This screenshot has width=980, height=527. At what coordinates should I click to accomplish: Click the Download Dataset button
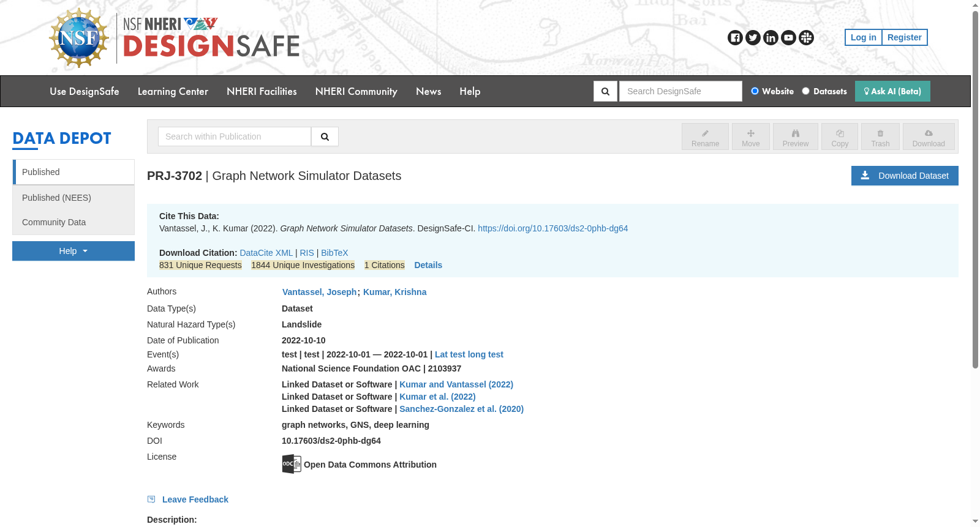[905, 176]
